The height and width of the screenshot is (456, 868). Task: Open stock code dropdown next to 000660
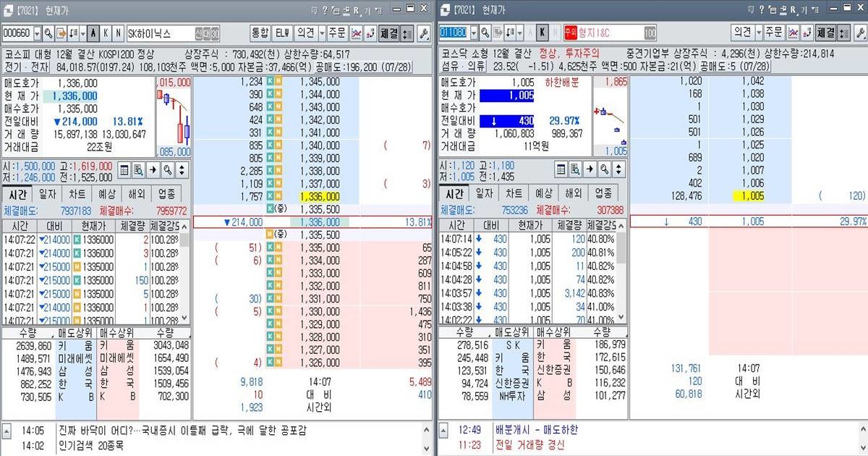pos(37,33)
